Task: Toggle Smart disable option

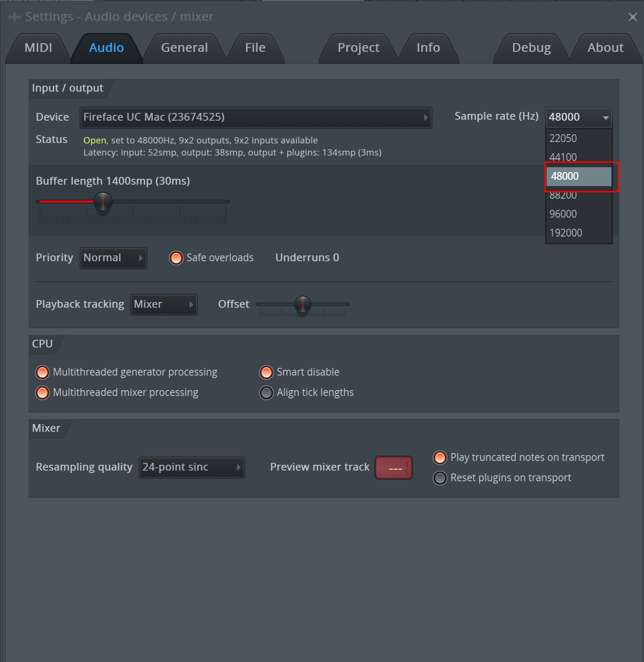Action: 266,372
